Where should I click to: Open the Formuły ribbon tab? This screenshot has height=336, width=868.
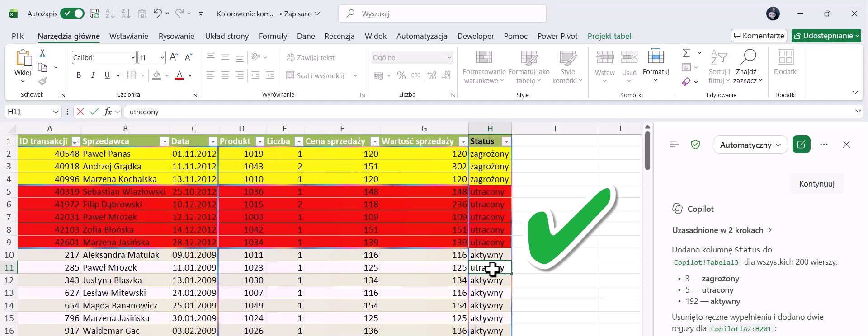[273, 36]
